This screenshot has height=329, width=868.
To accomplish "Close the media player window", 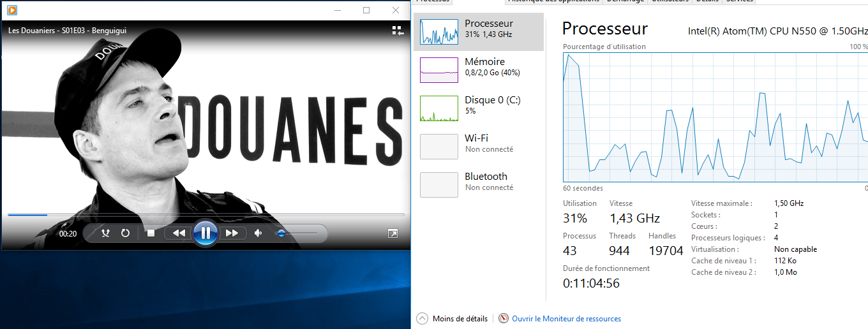I will pos(395,10).
